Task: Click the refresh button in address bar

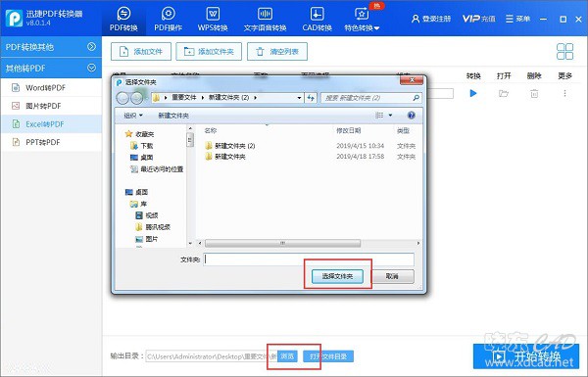Action: [311, 98]
